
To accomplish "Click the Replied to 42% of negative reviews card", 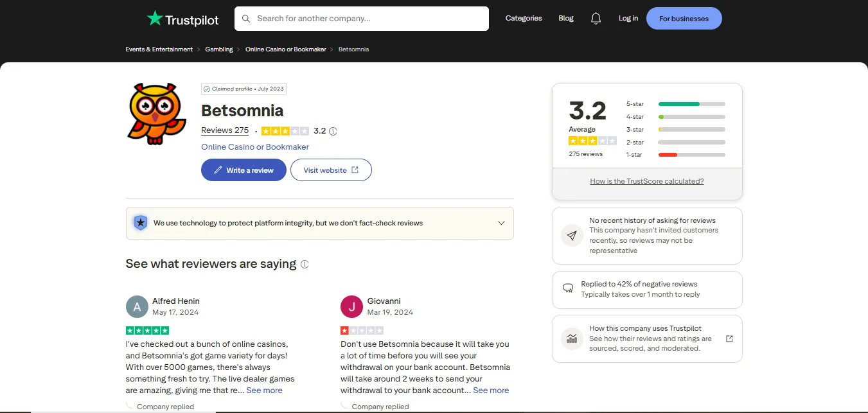I will (x=647, y=290).
